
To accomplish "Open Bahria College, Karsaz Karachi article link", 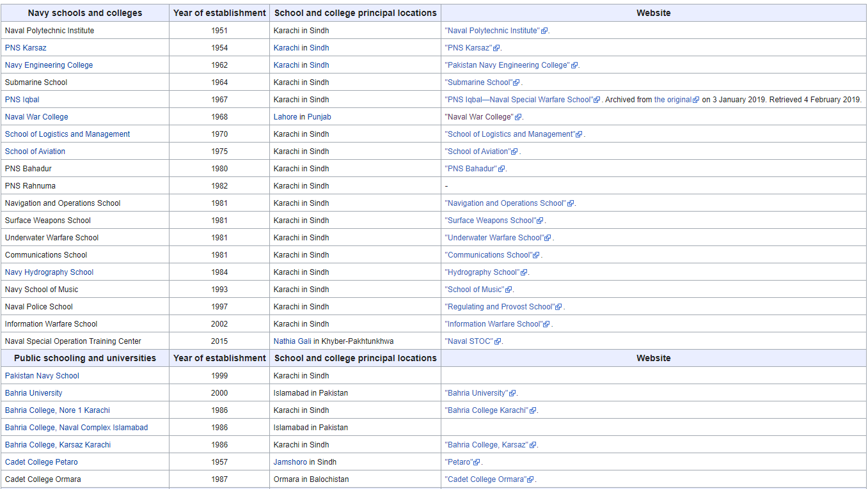I will point(58,445).
